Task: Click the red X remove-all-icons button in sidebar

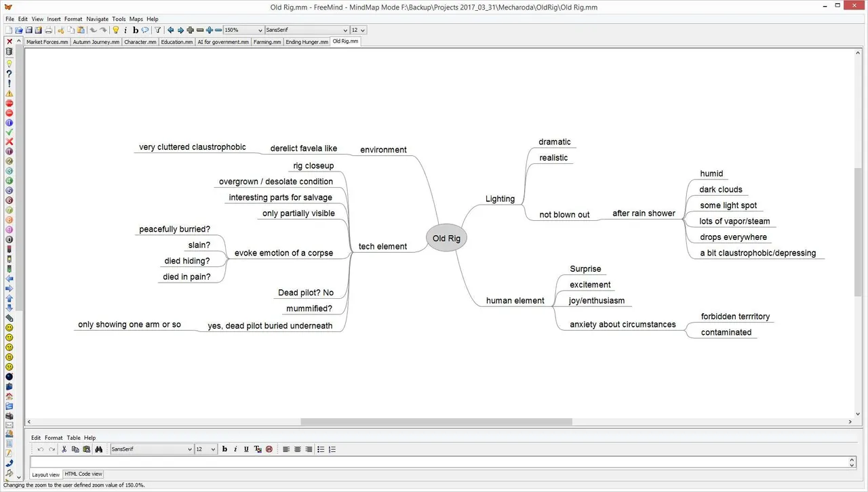Action: 9,41
